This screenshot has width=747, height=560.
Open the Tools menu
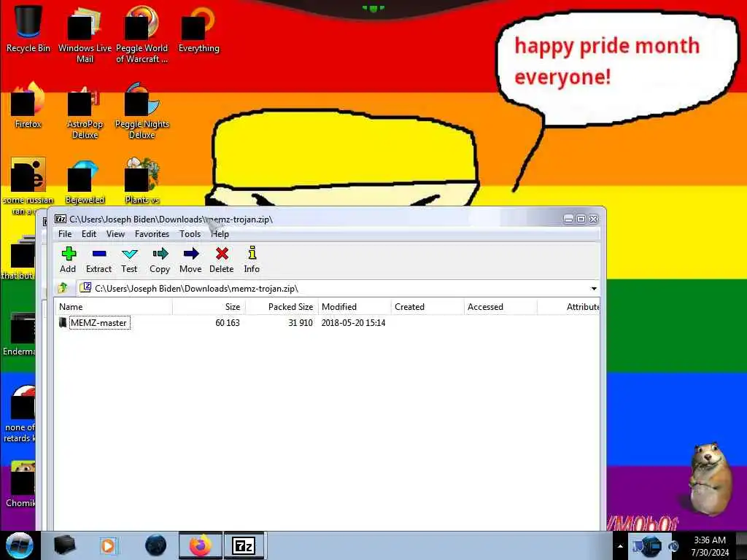[190, 234]
